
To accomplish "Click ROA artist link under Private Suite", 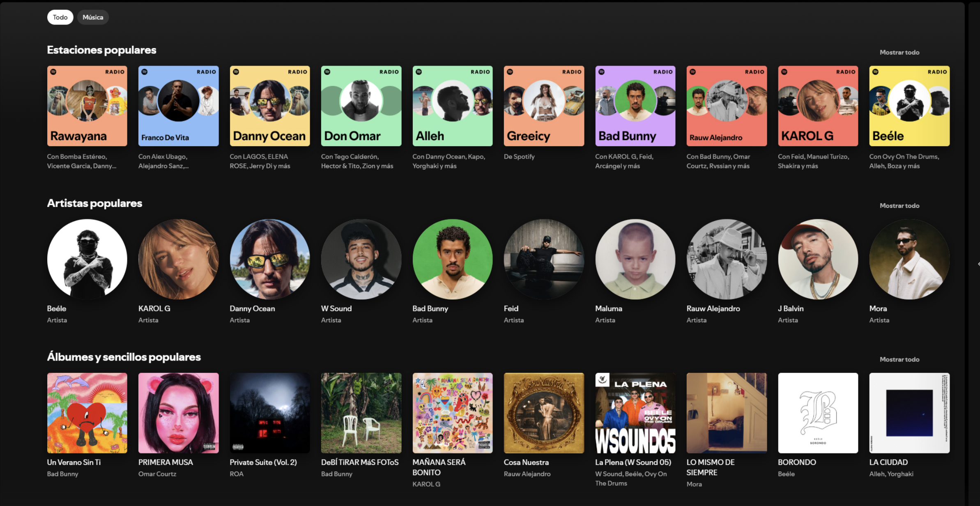I will click(237, 474).
